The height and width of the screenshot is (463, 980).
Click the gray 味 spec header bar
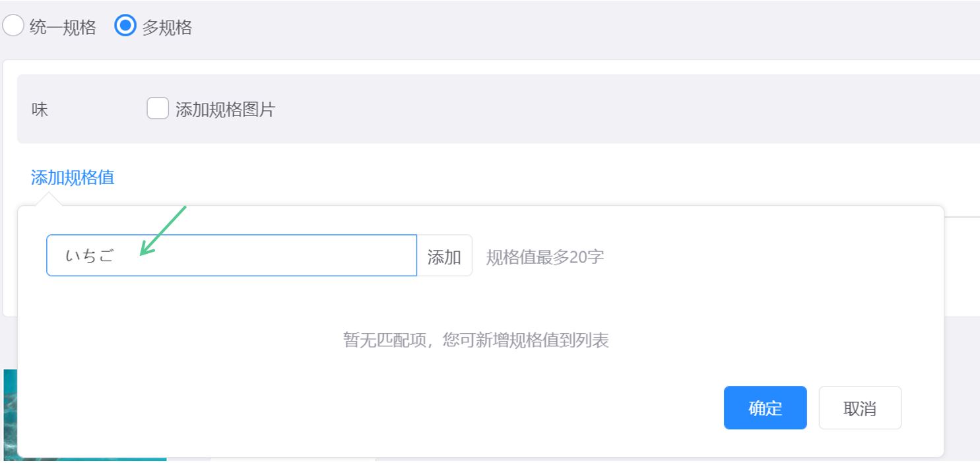498,109
